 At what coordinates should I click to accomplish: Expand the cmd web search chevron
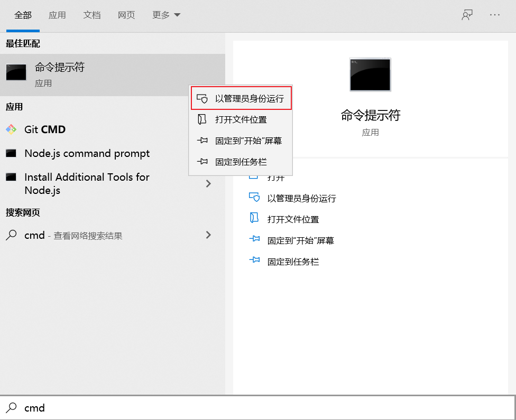tap(208, 235)
